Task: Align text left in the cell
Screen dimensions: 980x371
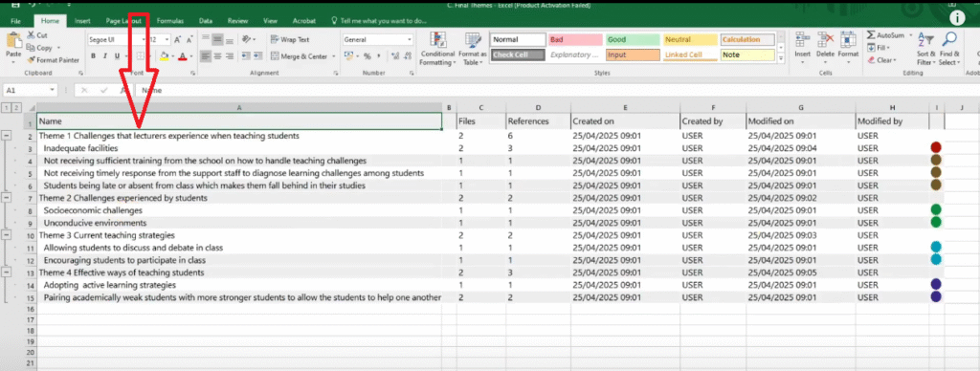Action: [x=207, y=56]
